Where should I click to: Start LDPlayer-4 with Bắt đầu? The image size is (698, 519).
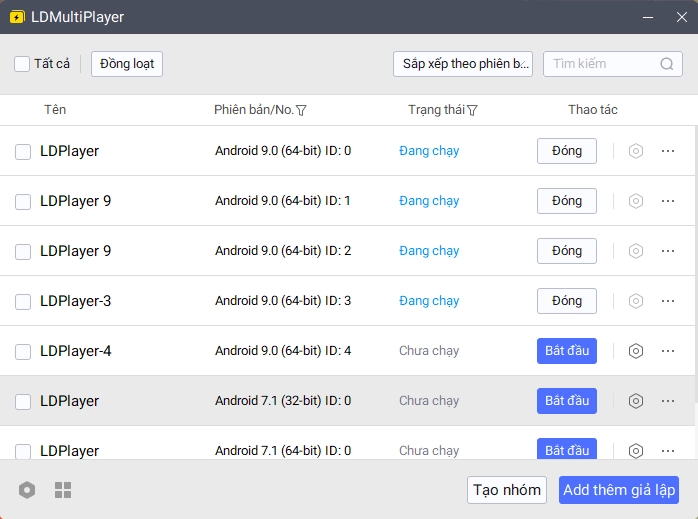pyautogui.click(x=567, y=351)
